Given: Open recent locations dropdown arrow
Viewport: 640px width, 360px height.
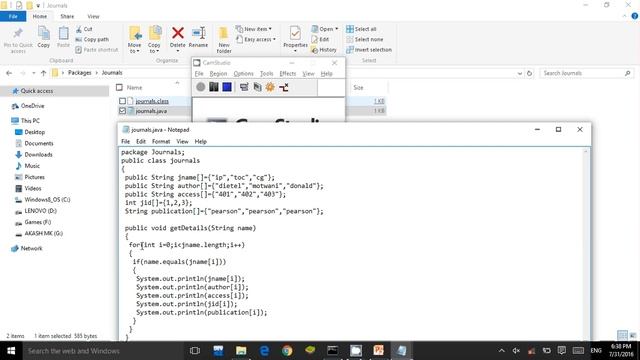Looking at the screenshot, I should 33,73.
